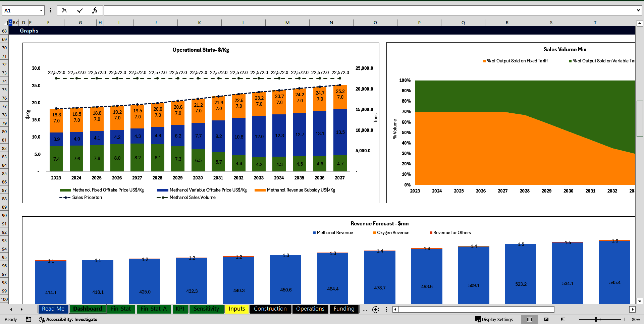Click the Zoom Out minus icon
This screenshot has width=644, height=324.
tap(576, 319)
